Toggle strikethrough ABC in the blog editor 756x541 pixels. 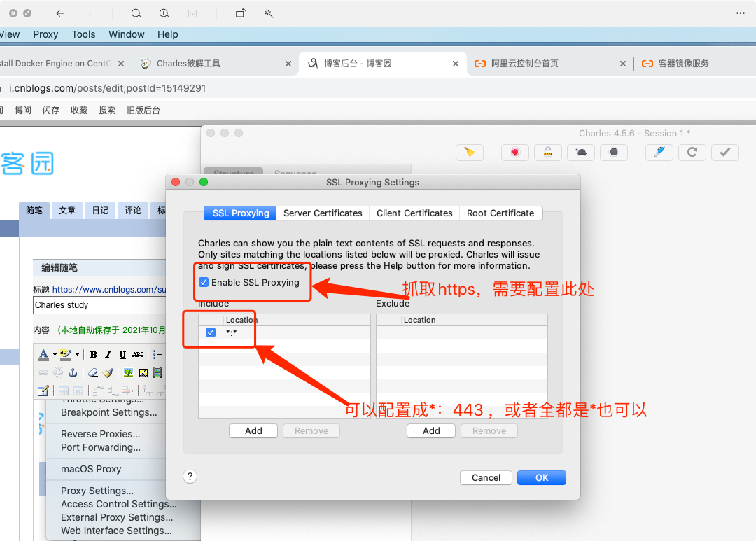pyautogui.click(x=138, y=354)
